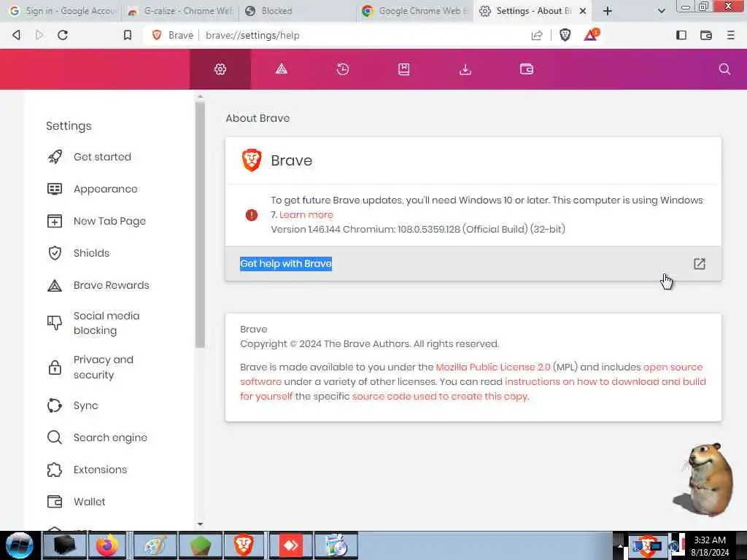Open a new tab with plus button

(x=608, y=11)
